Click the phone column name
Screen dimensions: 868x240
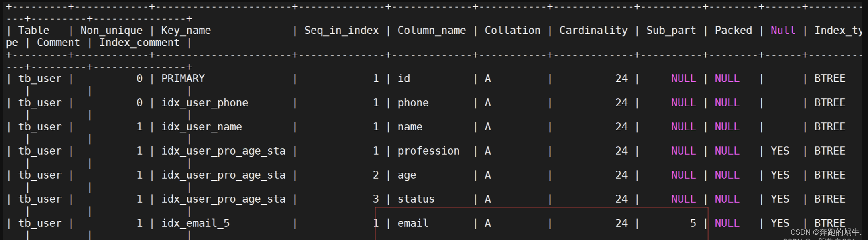point(413,103)
